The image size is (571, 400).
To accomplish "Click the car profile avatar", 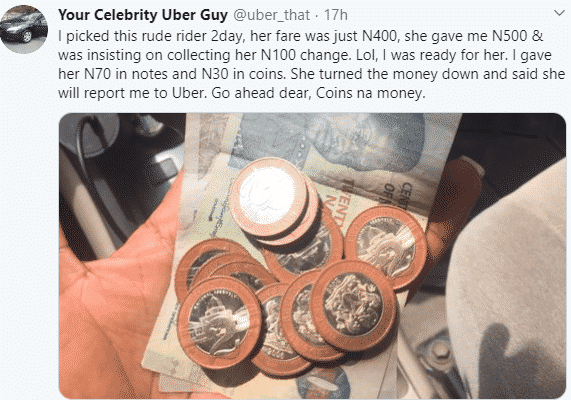I will pyautogui.click(x=24, y=29).
